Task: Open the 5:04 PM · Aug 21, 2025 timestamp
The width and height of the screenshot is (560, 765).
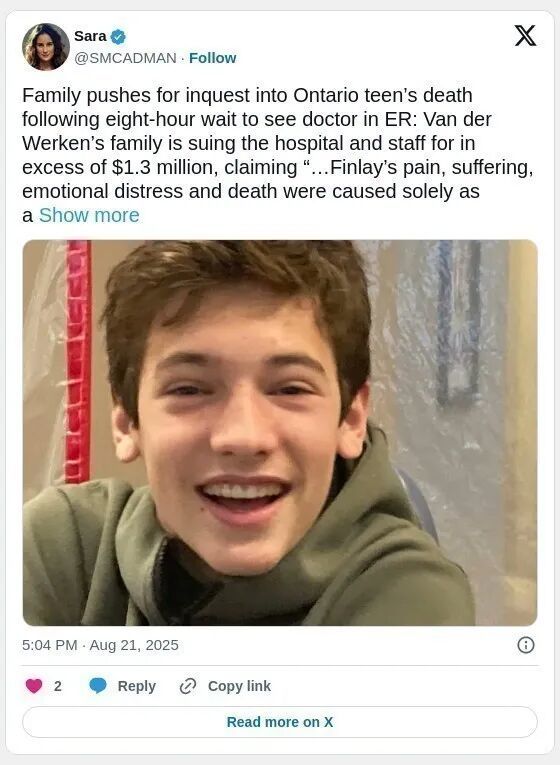Action: pyautogui.click(x=100, y=645)
